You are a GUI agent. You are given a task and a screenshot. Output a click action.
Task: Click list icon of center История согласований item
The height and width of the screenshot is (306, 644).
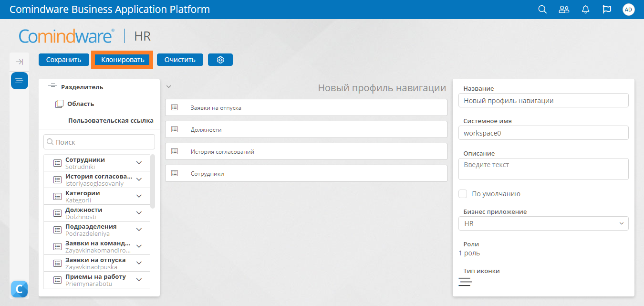pos(175,151)
